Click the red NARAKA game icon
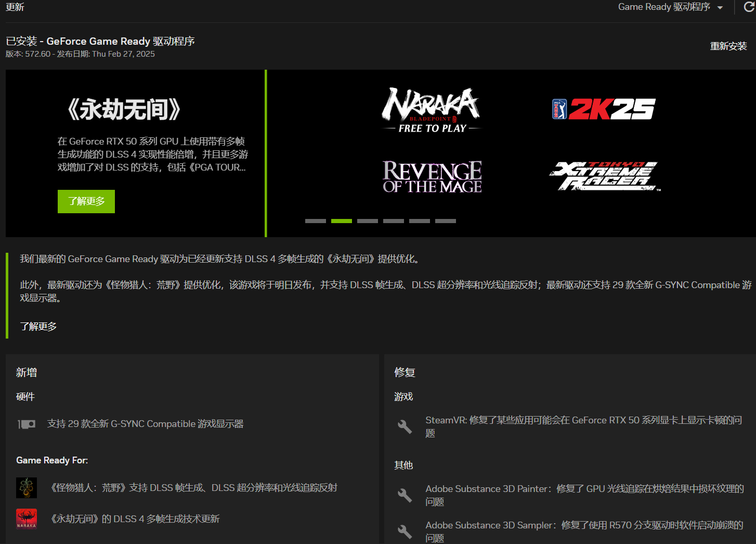756x544 pixels. (27, 519)
